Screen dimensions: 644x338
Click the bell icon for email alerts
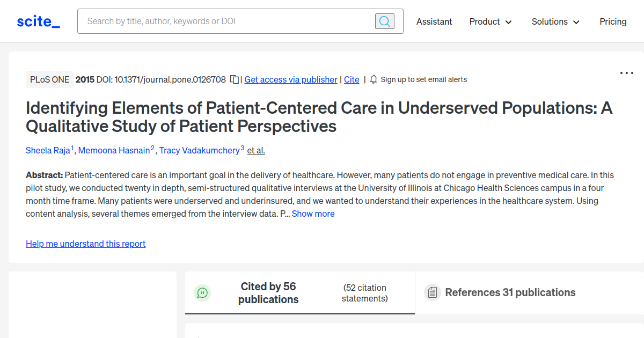pos(373,79)
